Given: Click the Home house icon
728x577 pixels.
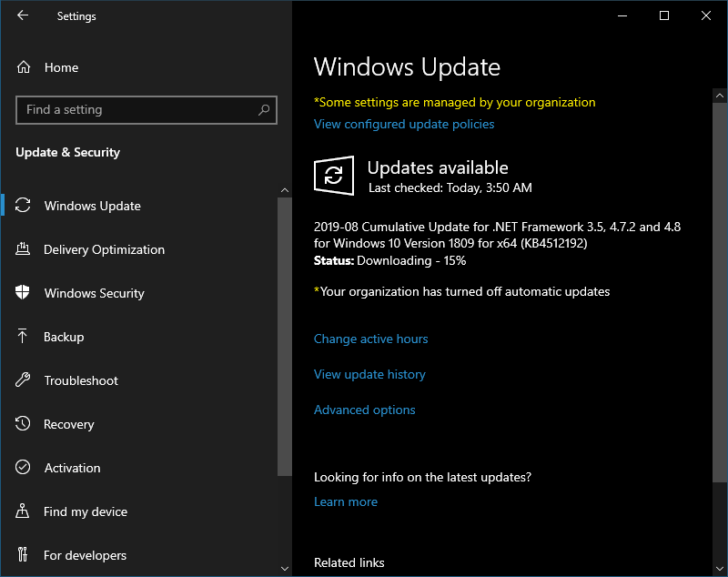Looking at the screenshot, I should 24,67.
